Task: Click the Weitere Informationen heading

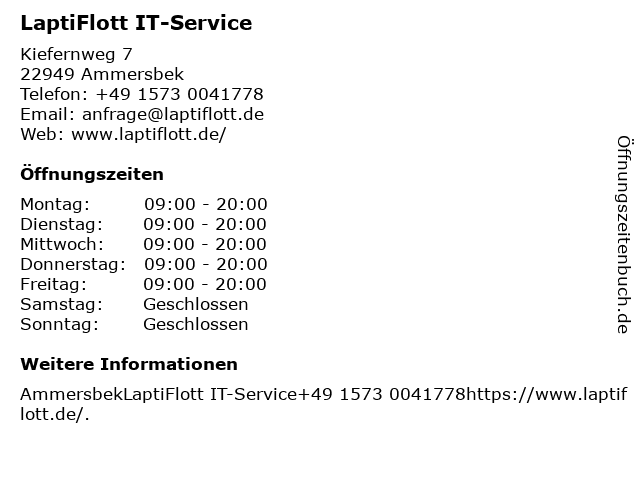Action: click(129, 364)
